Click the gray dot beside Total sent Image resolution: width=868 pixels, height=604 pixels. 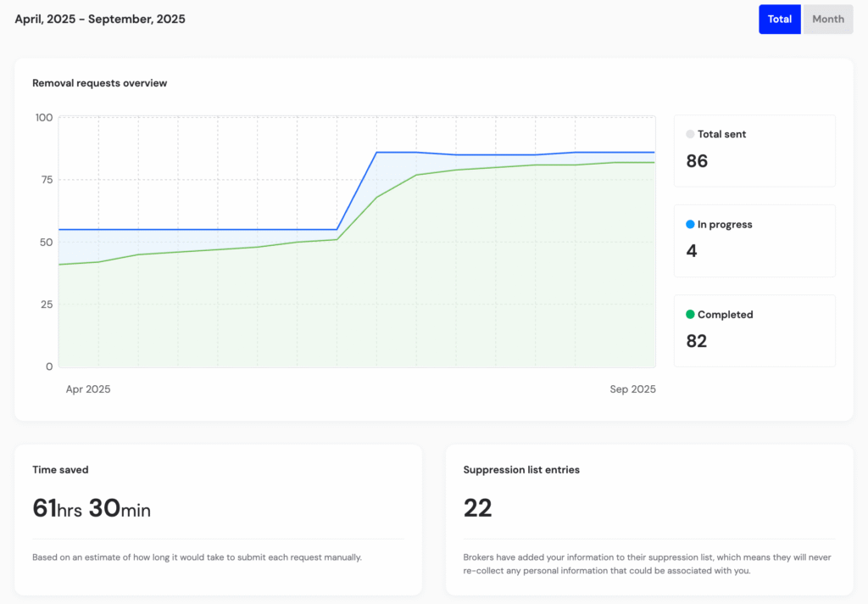pyautogui.click(x=690, y=134)
